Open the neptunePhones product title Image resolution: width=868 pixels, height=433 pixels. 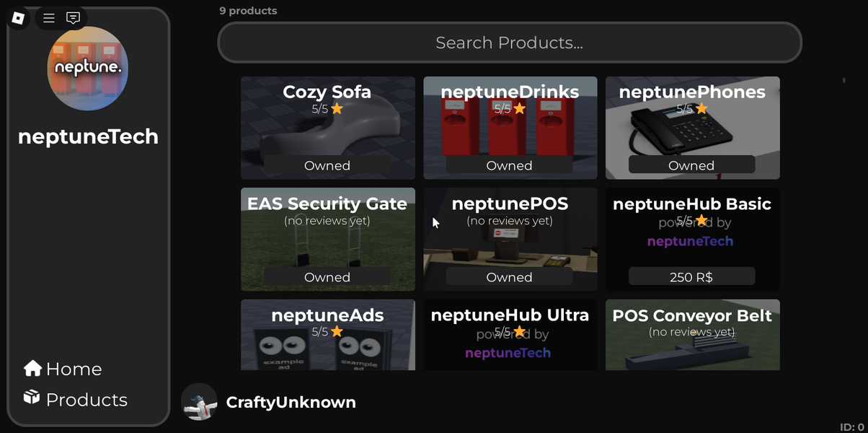coord(692,92)
